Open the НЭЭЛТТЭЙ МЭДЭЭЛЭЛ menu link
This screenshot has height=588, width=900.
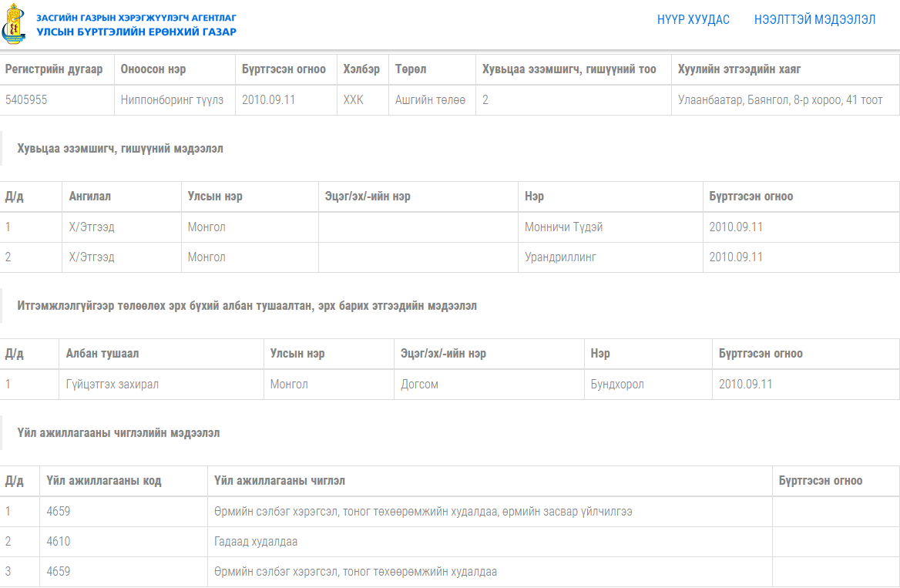814,20
